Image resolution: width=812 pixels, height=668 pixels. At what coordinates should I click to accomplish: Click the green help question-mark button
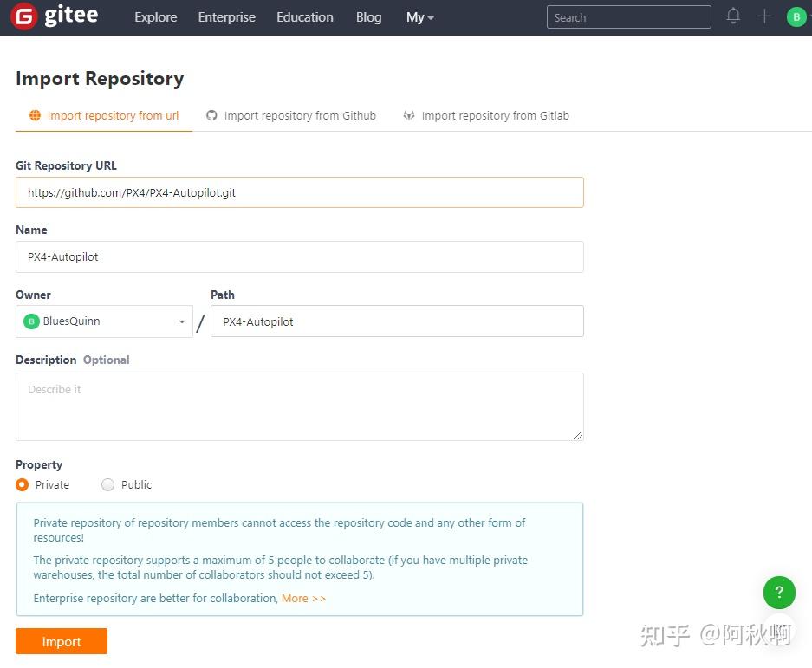coord(779,593)
